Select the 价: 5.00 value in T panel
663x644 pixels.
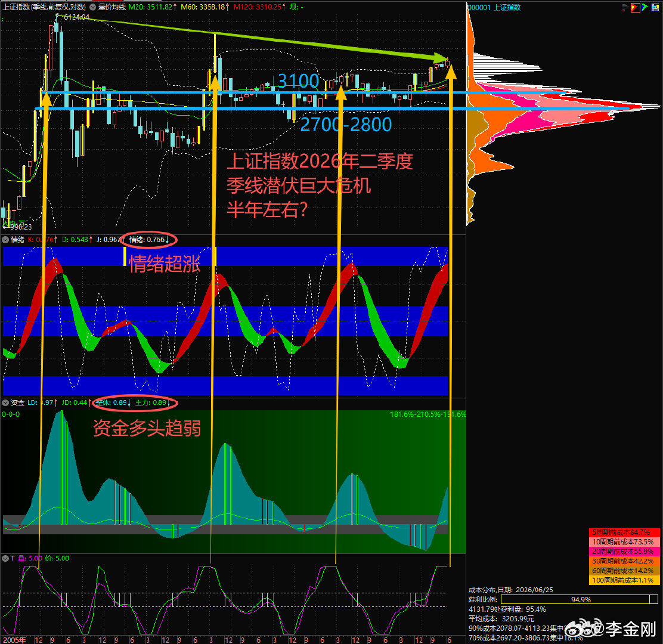click(57, 558)
